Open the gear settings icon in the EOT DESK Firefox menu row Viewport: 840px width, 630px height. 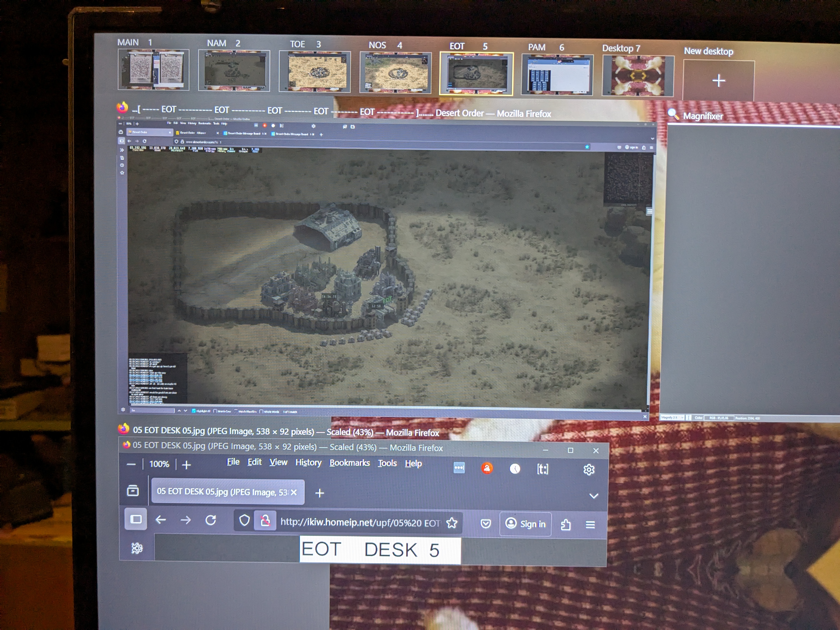point(589,470)
